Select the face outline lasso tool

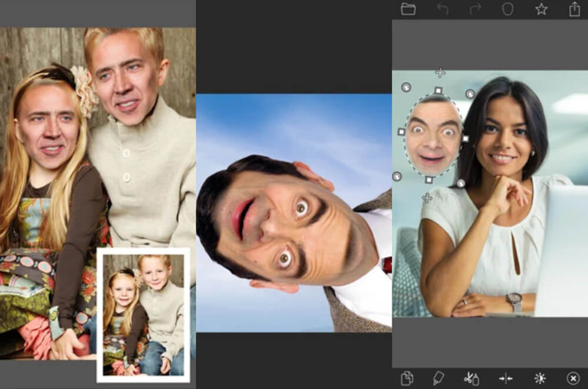point(508,9)
